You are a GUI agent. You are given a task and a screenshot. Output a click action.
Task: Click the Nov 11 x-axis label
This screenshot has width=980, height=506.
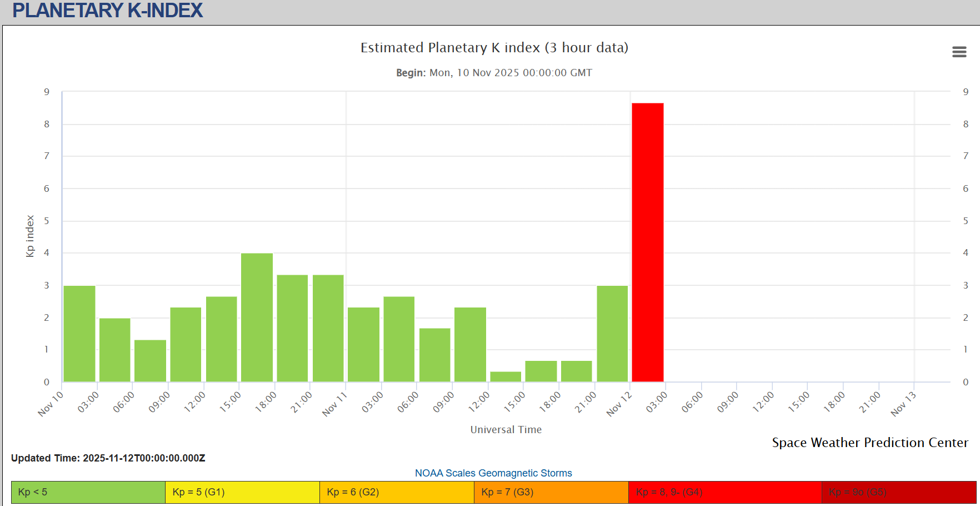[x=334, y=404]
